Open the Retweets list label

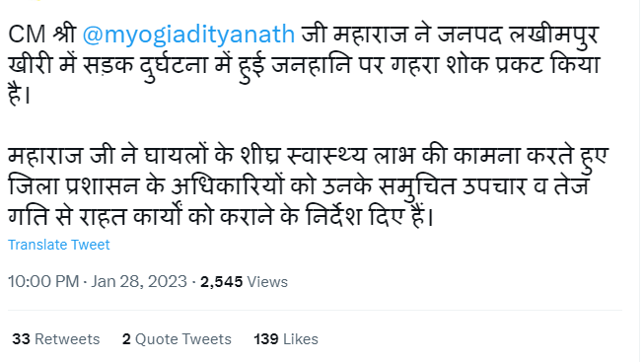coord(67,339)
